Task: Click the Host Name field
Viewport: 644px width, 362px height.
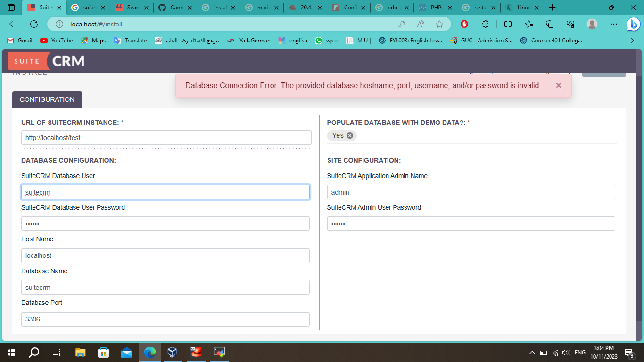Action: point(165,255)
